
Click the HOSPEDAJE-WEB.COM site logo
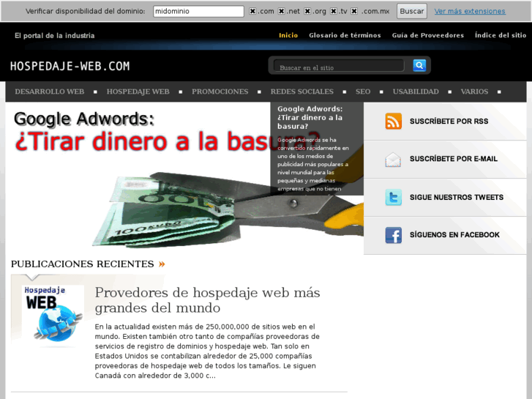(x=70, y=66)
